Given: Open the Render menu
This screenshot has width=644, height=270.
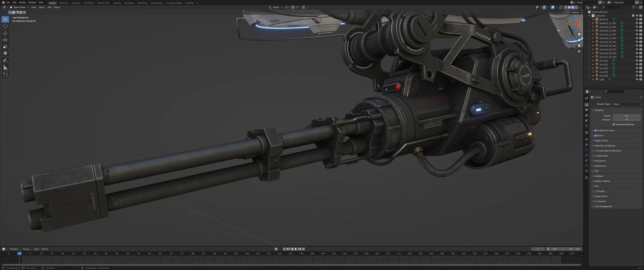Looking at the screenshot, I should coord(22,2).
